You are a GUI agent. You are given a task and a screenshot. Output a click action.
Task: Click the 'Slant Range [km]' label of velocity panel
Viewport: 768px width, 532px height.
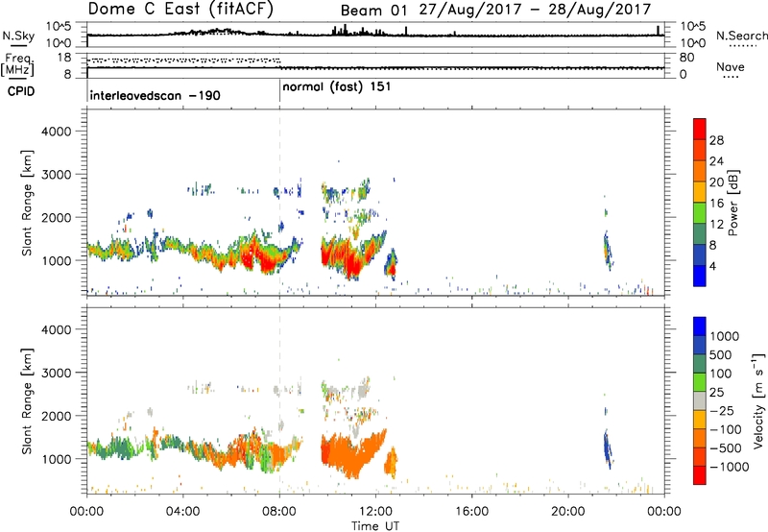(27, 400)
